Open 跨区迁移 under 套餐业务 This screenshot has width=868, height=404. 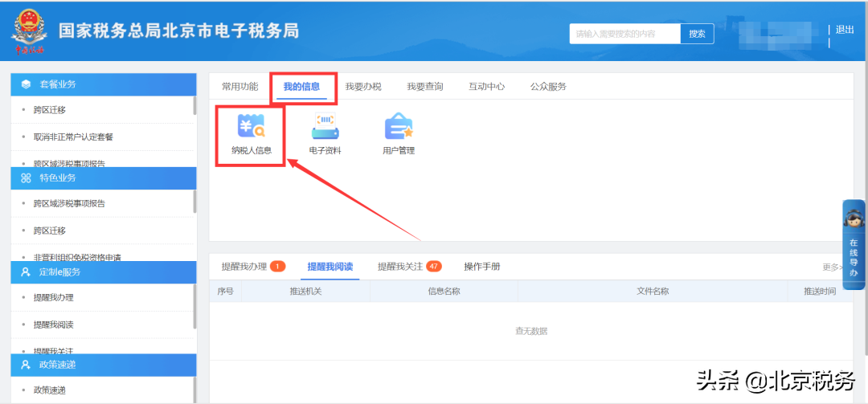point(50,110)
